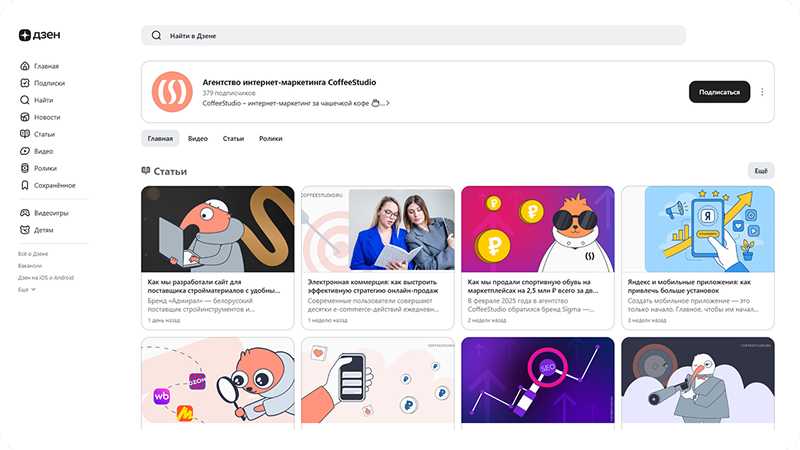Viewport: 800px width, 450px height.
Task: Click the Дзен logo icon
Action: pyautogui.click(x=25, y=35)
